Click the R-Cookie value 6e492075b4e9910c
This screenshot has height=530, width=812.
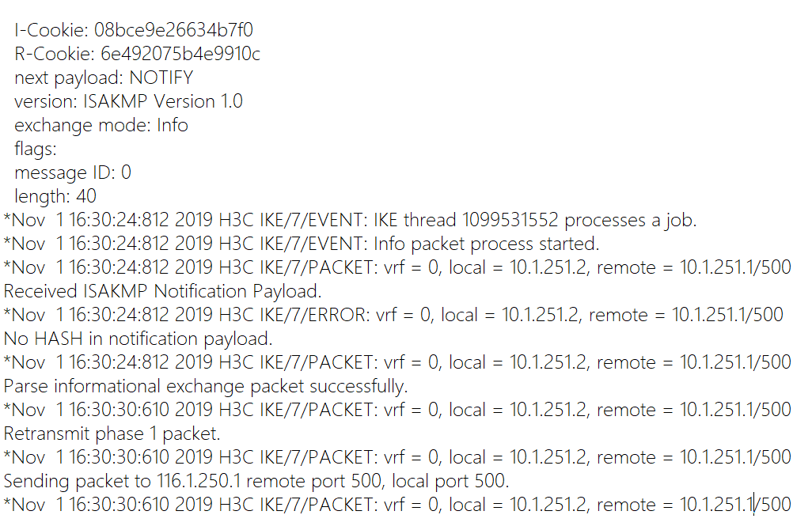pos(180,54)
